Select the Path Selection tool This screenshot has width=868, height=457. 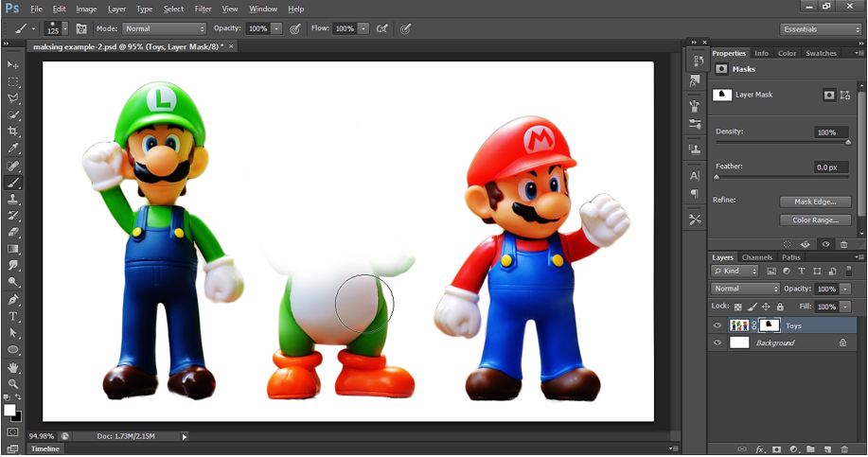[12, 333]
